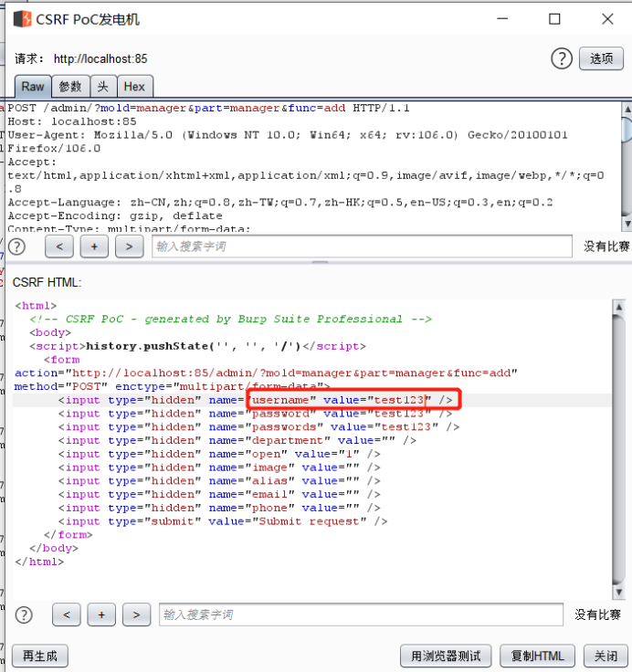This screenshot has height=672, width=632.
Task: Click CSRF HTML pane scrollbar up arrow
Action: (618, 307)
